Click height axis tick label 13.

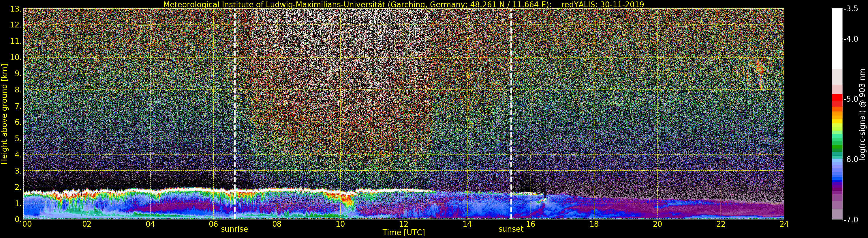(x=16, y=9)
